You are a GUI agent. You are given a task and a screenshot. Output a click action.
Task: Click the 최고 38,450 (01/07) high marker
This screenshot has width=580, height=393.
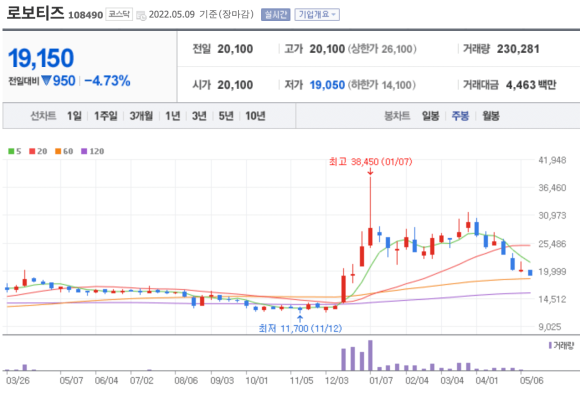tap(370, 162)
